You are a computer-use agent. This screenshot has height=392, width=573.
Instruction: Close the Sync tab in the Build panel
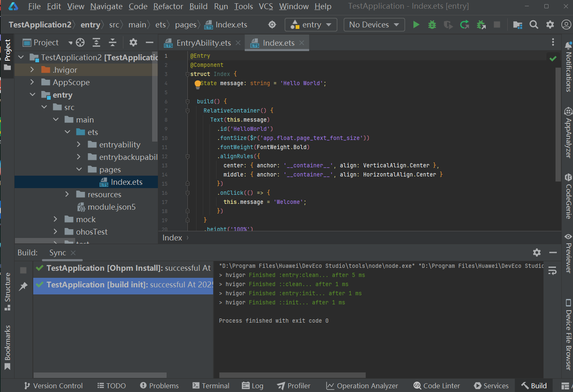point(73,252)
